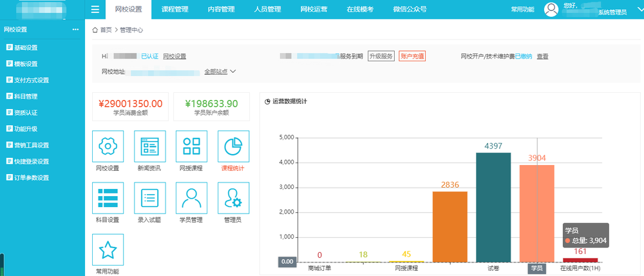644x276 pixels.
Task: Open 支付方式设置 in the sidebar
Action: 31,81
